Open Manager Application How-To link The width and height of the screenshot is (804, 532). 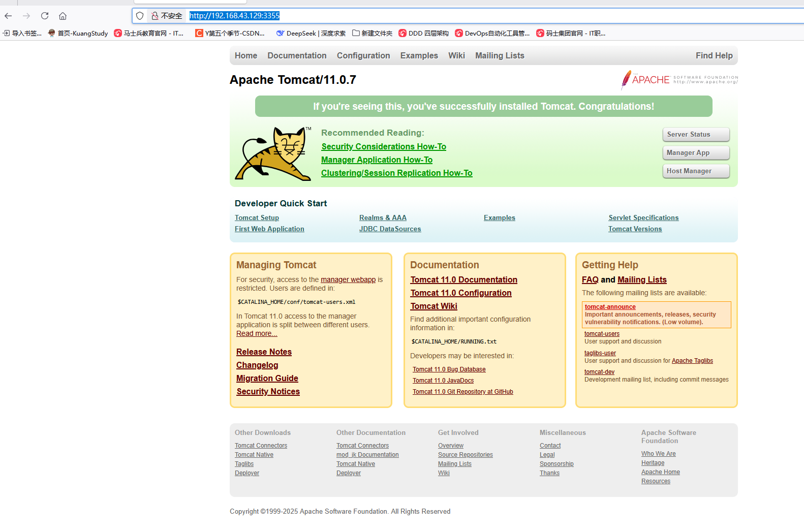coord(377,160)
